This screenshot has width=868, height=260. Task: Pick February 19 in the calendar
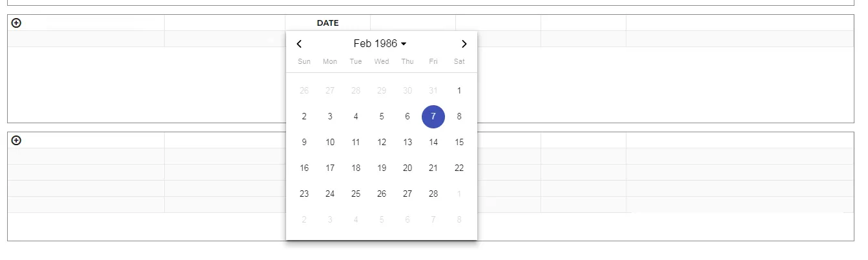pyautogui.click(x=382, y=168)
